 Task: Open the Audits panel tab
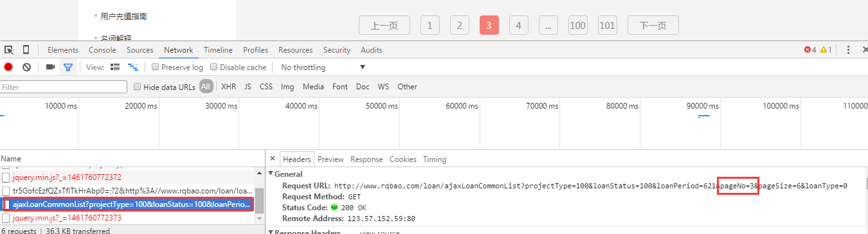tap(371, 50)
